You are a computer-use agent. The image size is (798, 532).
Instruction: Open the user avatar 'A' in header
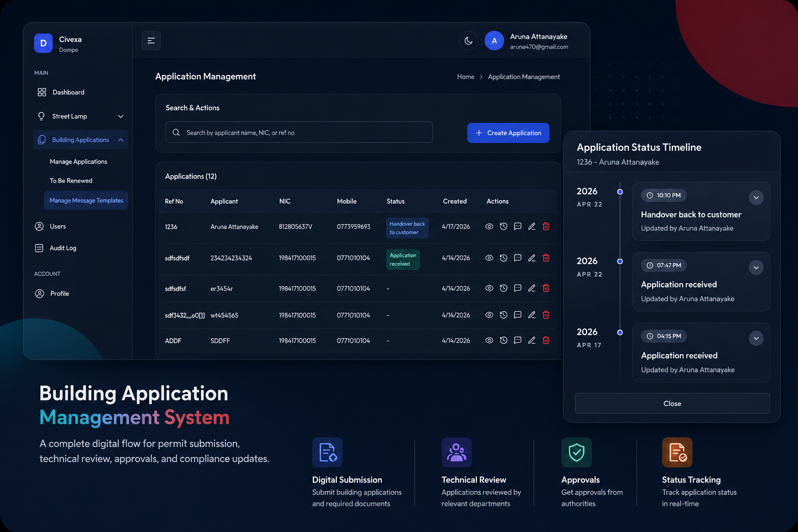[x=494, y=41]
